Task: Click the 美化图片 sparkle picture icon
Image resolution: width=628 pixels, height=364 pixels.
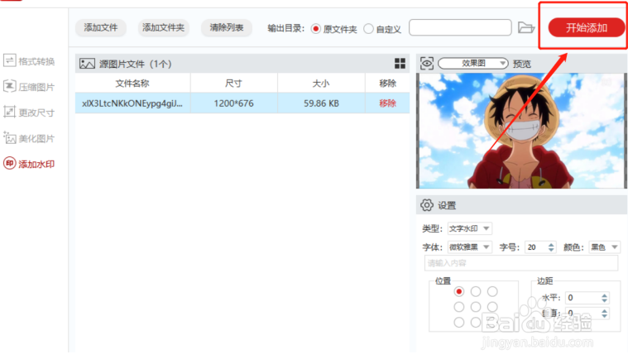Action: coord(10,138)
